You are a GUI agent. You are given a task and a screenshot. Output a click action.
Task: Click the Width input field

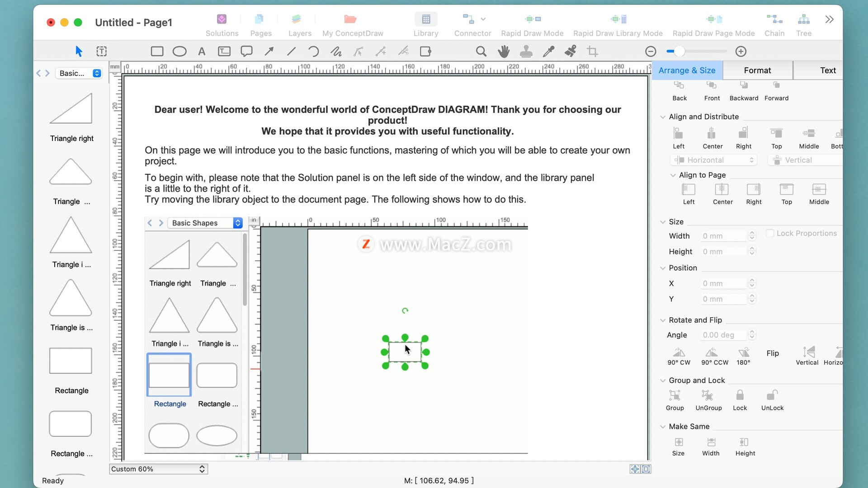coord(723,236)
